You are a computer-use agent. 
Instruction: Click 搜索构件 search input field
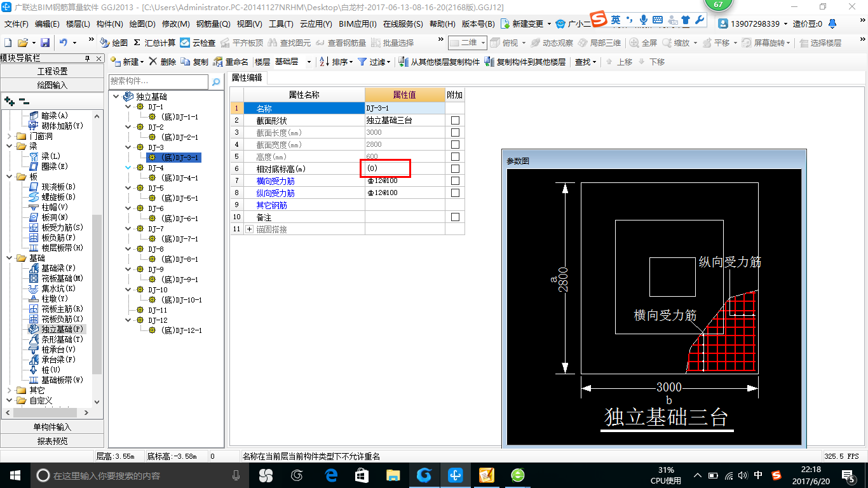pyautogui.click(x=159, y=81)
